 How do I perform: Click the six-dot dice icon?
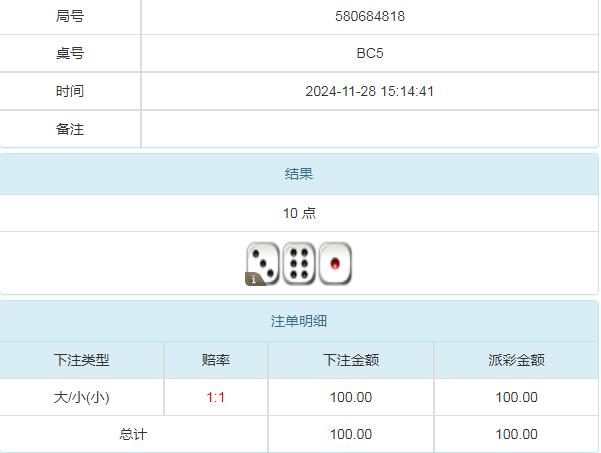pos(299,263)
